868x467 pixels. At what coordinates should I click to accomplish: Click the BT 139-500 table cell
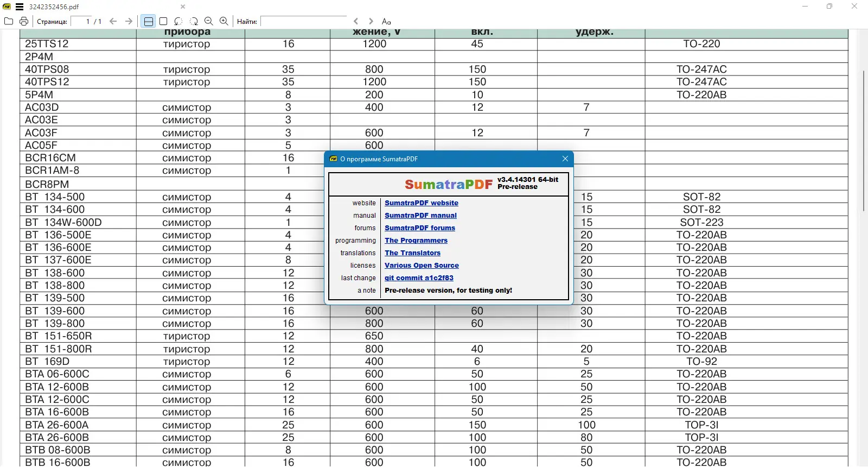pyautogui.click(x=78, y=298)
